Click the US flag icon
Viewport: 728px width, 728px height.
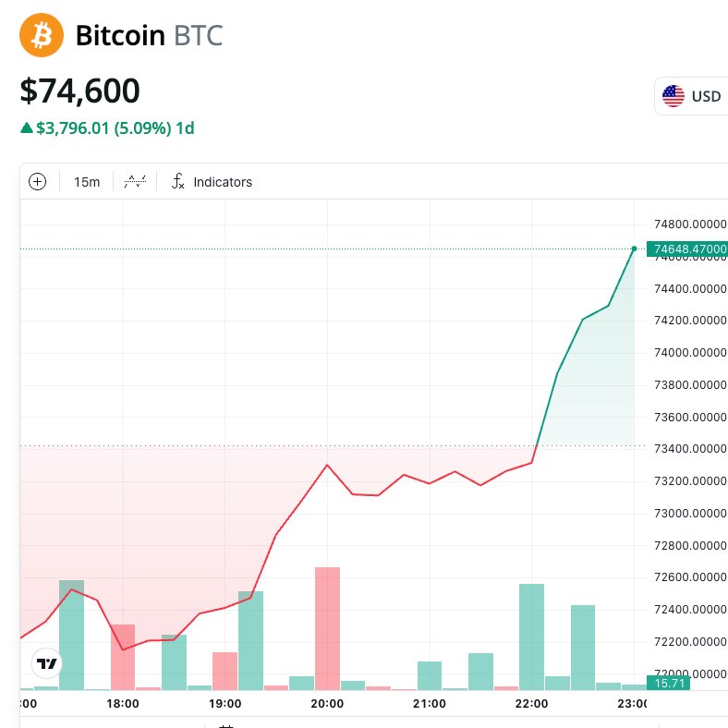click(x=673, y=96)
